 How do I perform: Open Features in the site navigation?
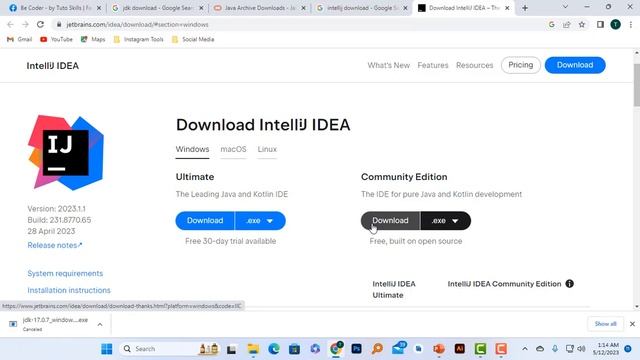click(x=433, y=65)
